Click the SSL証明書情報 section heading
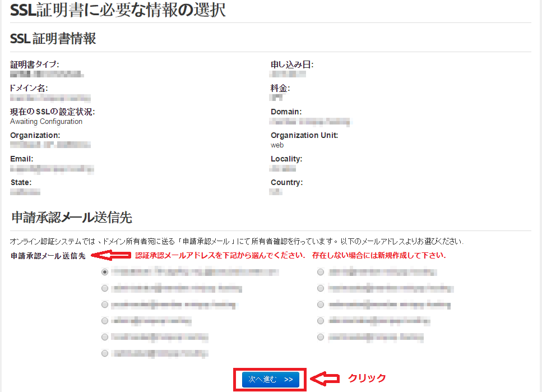 point(39,39)
